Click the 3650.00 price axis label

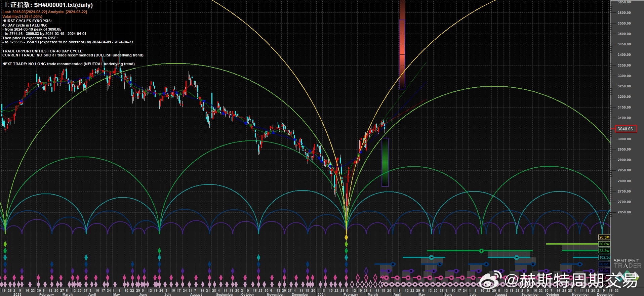[624, 2]
